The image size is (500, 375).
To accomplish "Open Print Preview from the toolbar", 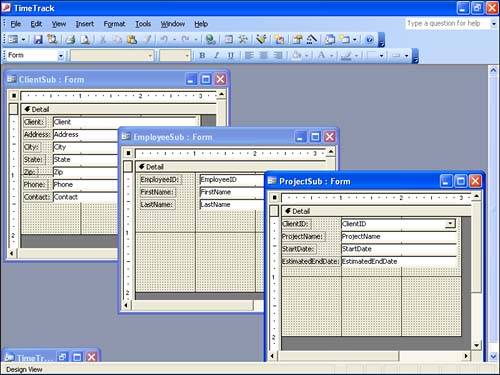I will [85, 39].
